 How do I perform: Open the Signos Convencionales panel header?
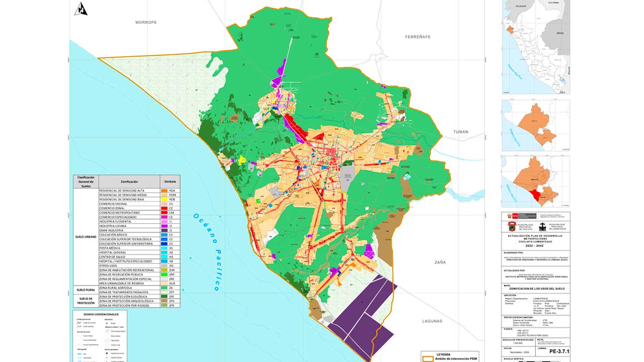click(x=101, y=314)
